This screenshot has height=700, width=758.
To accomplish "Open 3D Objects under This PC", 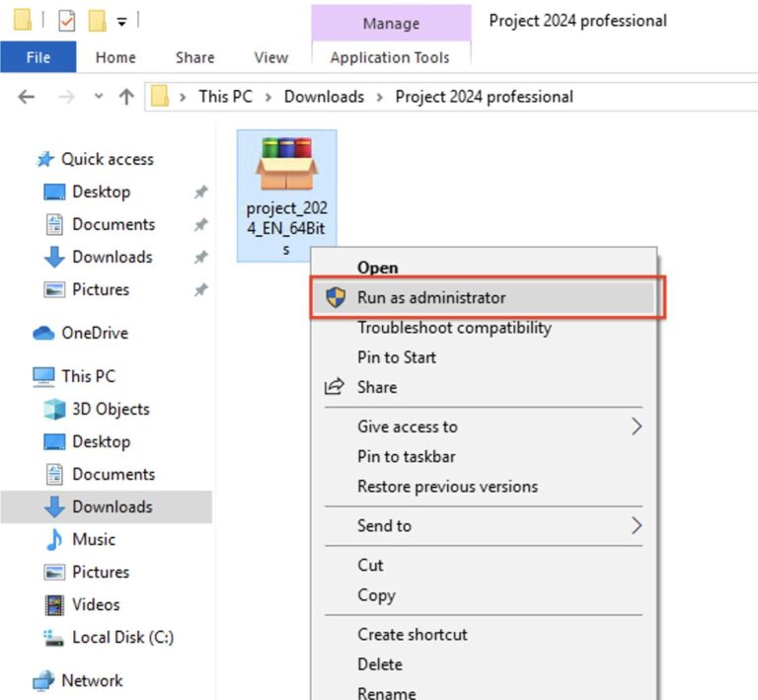I will pyautogui.click(x=111, y=409).
